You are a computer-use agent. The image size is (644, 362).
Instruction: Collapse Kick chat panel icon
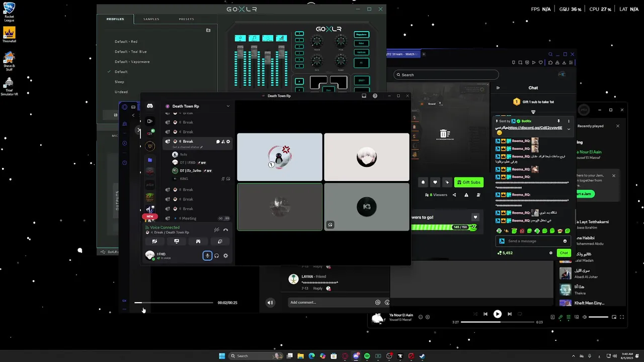click(498, 88)
